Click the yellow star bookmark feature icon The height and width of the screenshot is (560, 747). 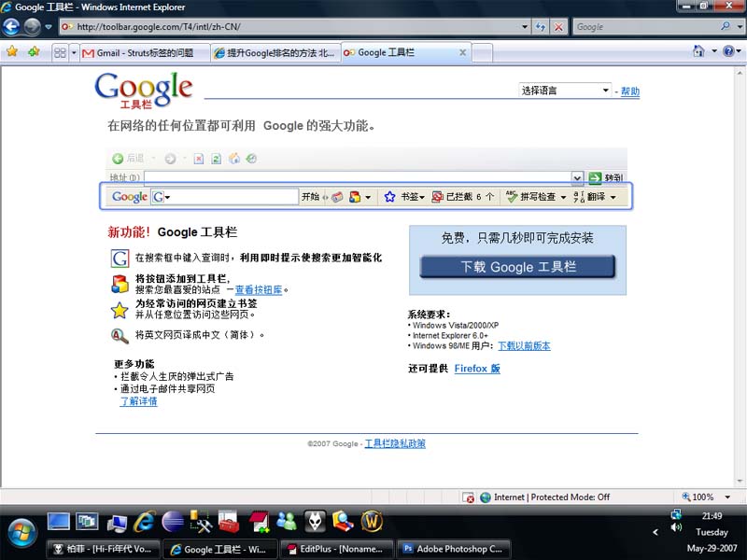point(120,310)
